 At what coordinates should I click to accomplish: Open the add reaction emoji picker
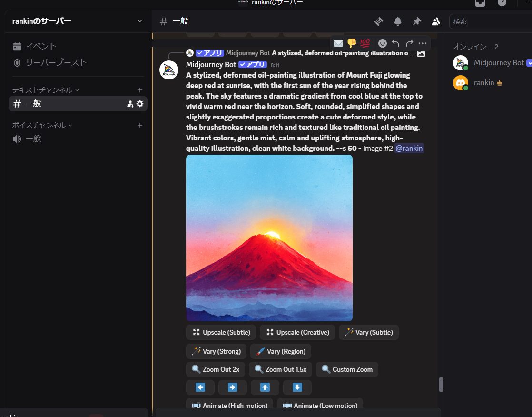click(383, 43)
